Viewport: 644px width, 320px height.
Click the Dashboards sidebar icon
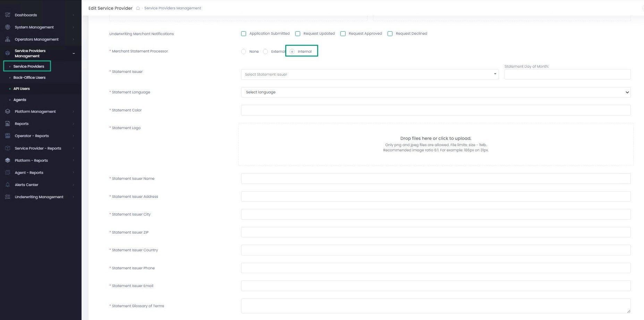coord(8,15)
